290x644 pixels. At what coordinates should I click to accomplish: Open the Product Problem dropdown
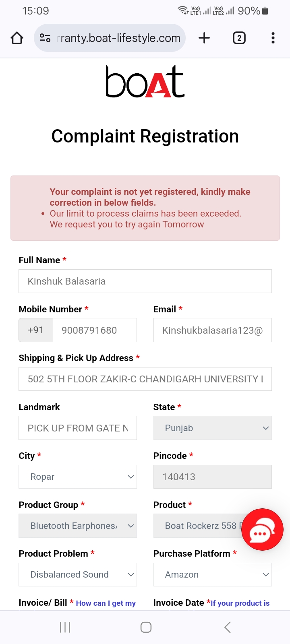78,575
